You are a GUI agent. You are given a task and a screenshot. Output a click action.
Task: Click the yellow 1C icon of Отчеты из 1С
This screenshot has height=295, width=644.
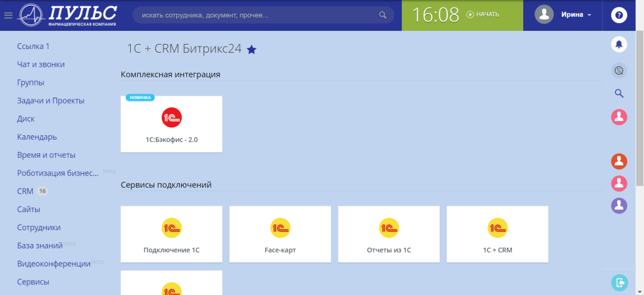389,228
